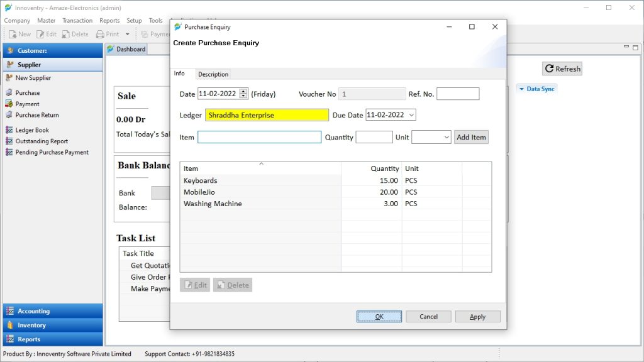644x362 pixels.
Task: Open Purchase Return in the sidebar
Action: pyautogui.click(x=37, y=115)
